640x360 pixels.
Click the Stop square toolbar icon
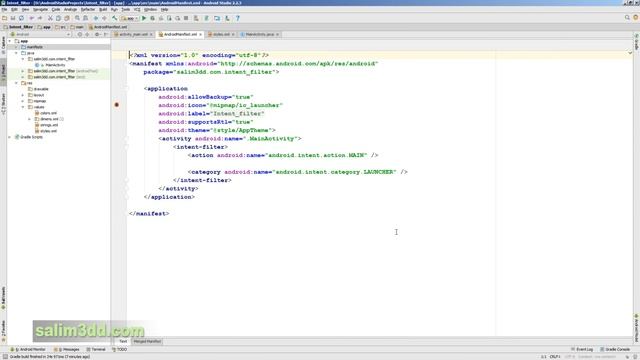186,18
